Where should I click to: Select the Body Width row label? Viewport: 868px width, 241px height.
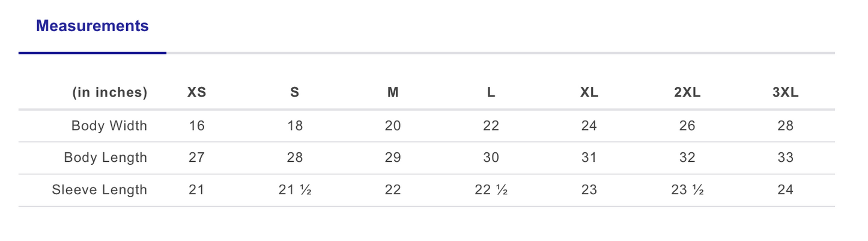point(109,126)
